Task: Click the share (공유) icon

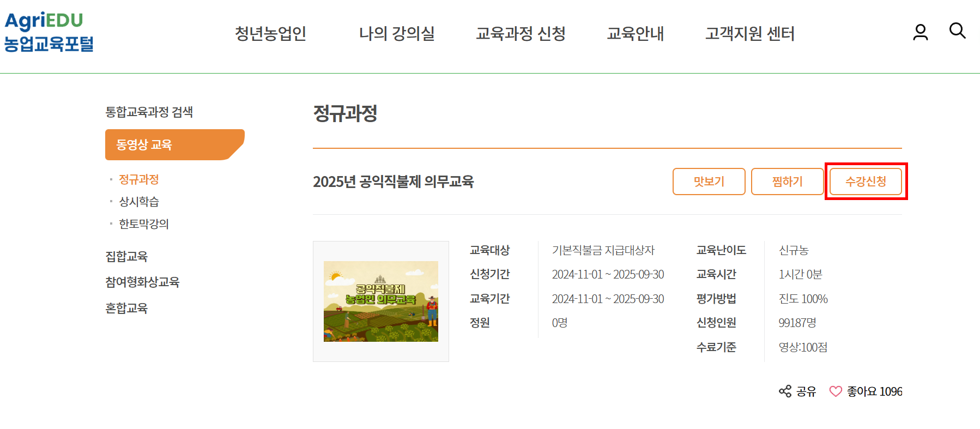Action: tap(785, 391)
